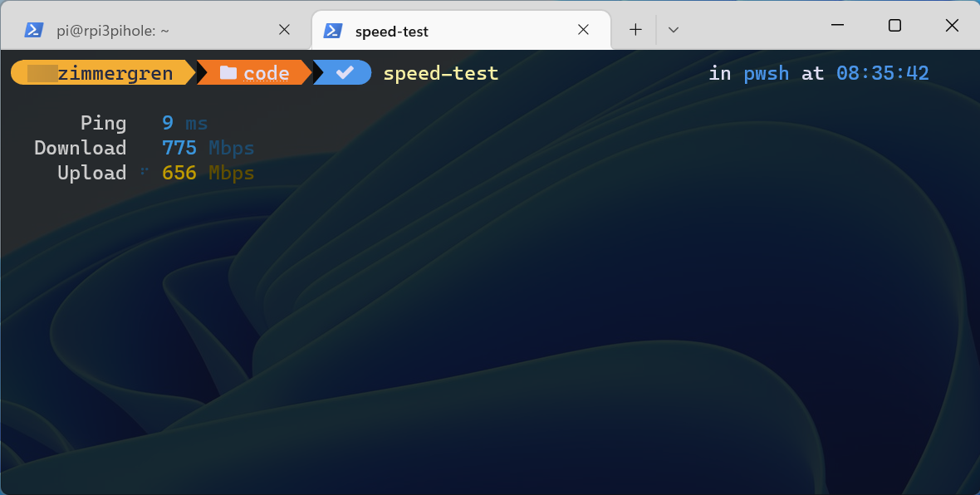This screenshot has height=495, width=980.
Task: Close the Windows Terminal window
Action: click(952, 26)
